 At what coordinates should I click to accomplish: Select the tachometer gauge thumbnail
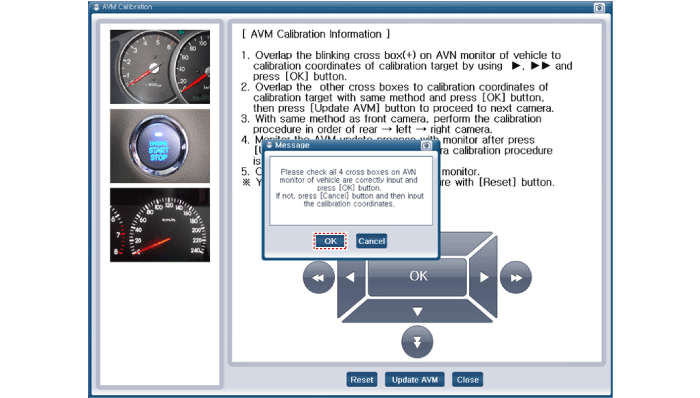pos(160,67)
